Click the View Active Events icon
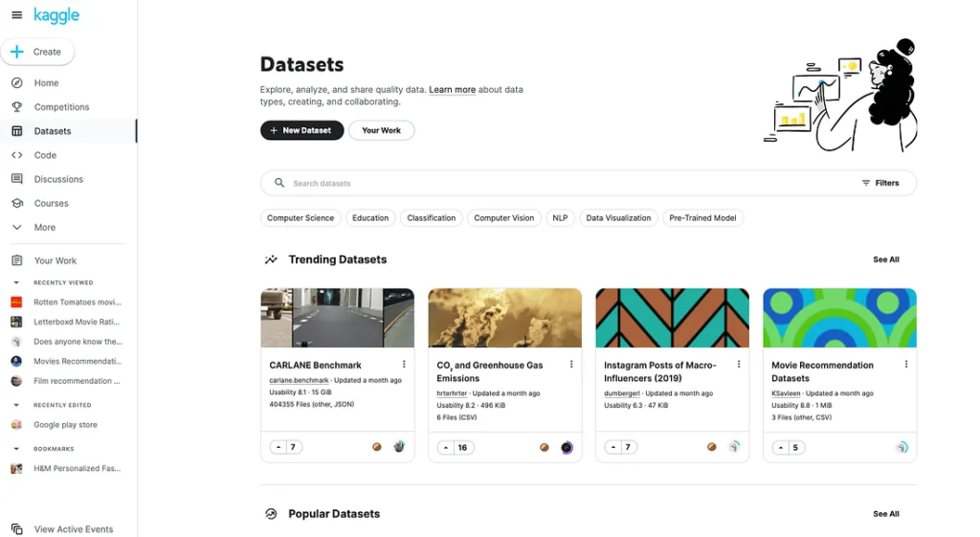Viewport: 980px width, 537px height. [x=16, y=529]
